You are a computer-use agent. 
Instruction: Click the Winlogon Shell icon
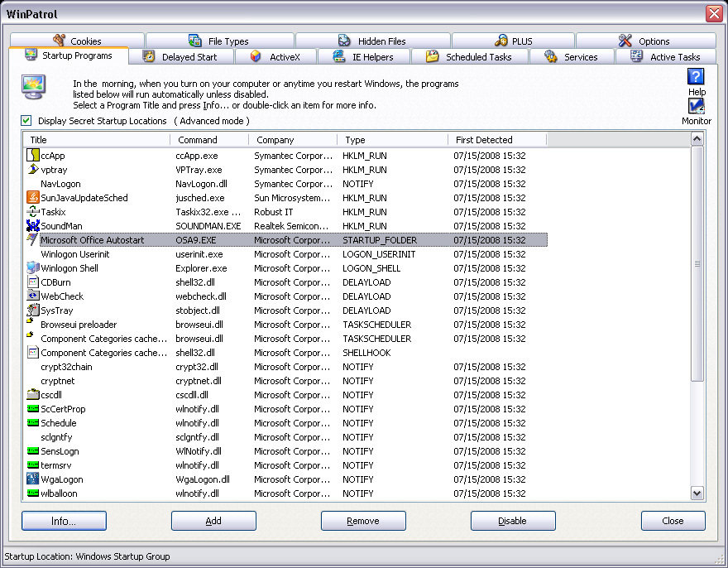(32, 267)
